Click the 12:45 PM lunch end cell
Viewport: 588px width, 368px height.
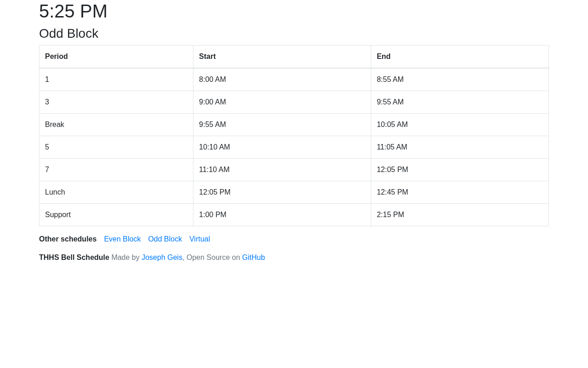click(x=392, y=192)
